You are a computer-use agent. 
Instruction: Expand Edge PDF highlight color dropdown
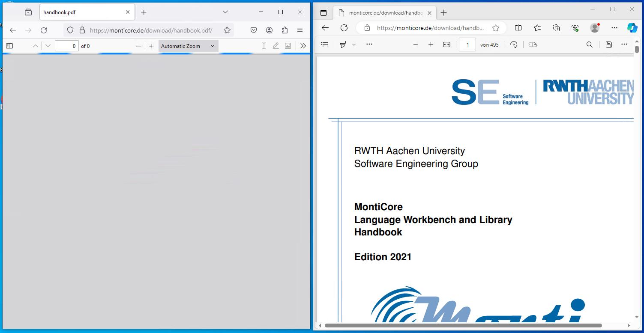[x=354, y=45]
